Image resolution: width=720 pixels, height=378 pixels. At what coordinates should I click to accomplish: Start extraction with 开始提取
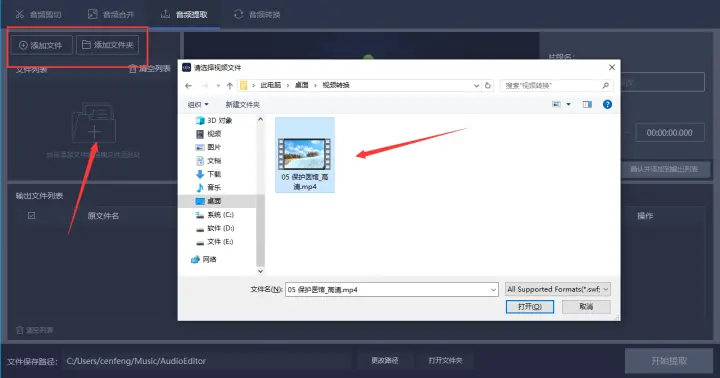tap(669, 361)
